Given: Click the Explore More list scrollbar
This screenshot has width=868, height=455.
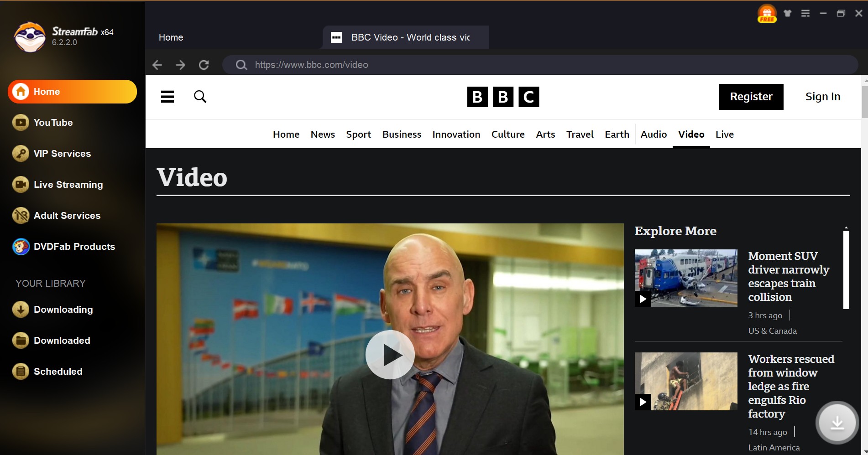Looking at the screenshot, I should (846, 270).
